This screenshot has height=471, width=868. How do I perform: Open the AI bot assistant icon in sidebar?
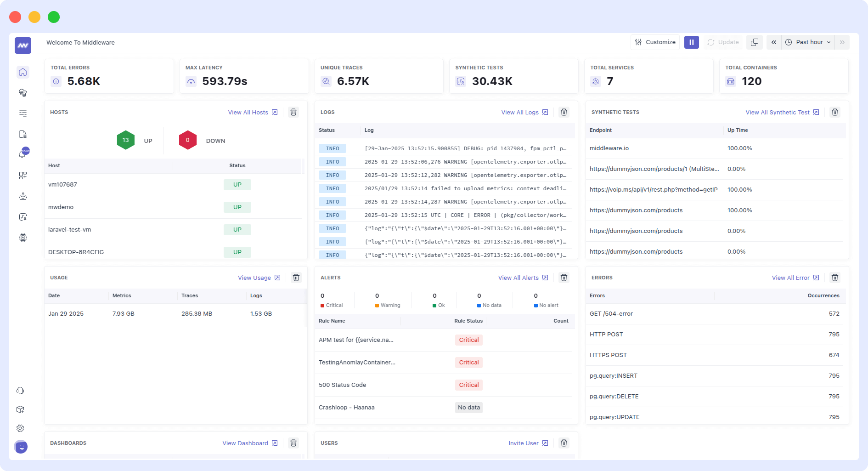pyautogui.click(x=23, y=196)
